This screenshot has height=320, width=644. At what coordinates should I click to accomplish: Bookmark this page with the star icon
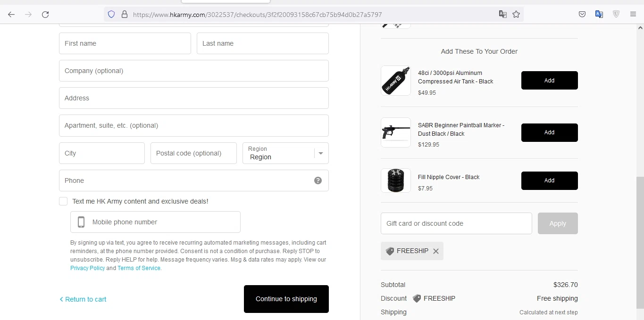click(x=516, y=14)
